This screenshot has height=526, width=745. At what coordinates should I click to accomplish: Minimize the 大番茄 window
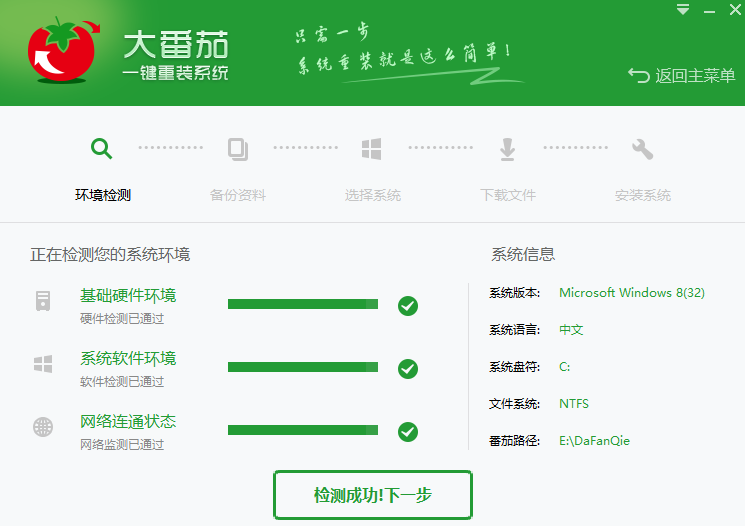click(707, 10)
